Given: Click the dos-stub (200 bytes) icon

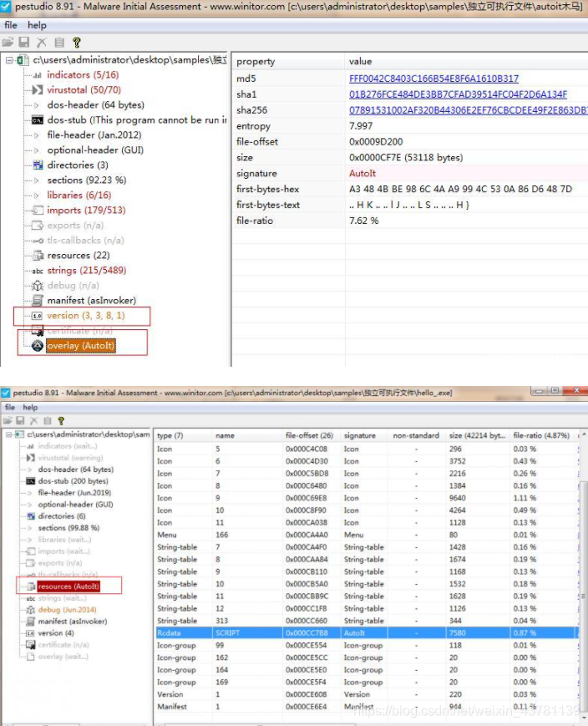Looking at the screenshot, I should tap(31, 481).
